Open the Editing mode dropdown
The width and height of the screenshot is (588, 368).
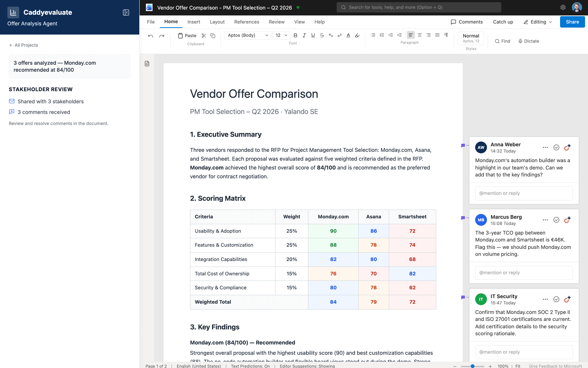click(538, 22)
